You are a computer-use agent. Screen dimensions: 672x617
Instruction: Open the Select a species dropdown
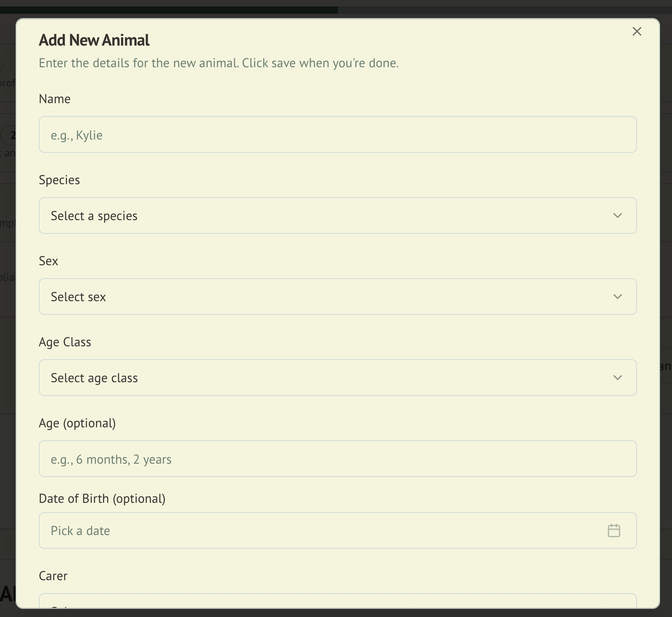coord(322,215)
